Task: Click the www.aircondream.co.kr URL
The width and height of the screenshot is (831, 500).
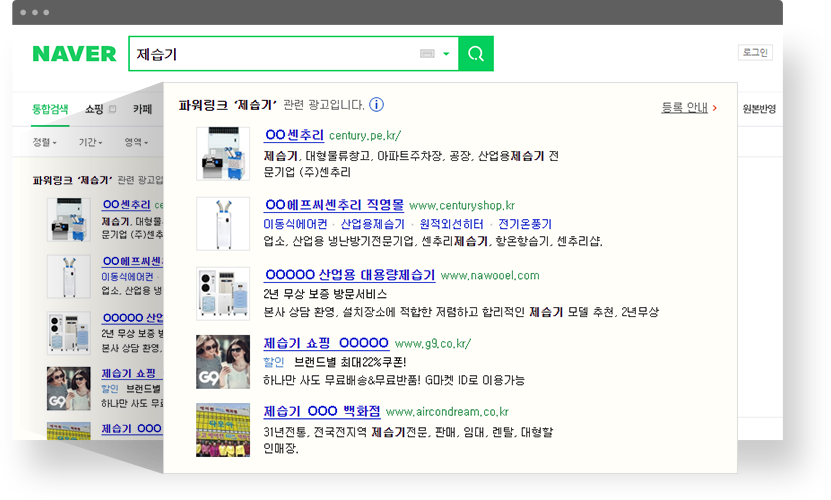Action: point(447,412)
